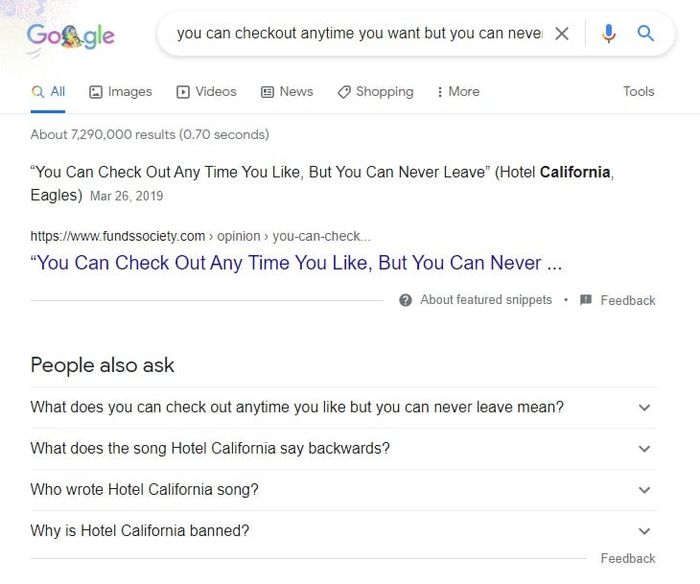
Task: Select the Shopping tab
Action: click(x=375, y=92)
